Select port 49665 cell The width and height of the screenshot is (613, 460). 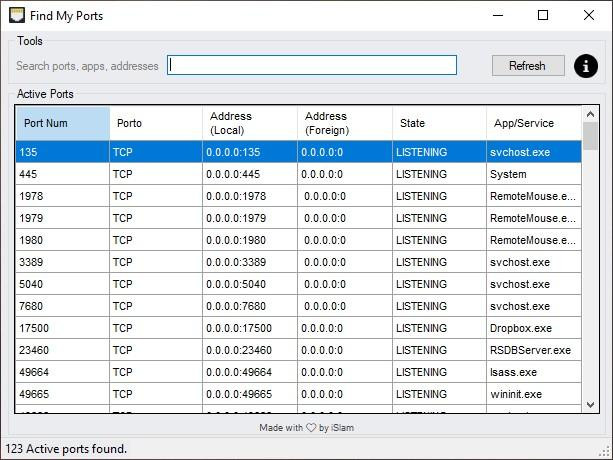click(x=63, y=394)
